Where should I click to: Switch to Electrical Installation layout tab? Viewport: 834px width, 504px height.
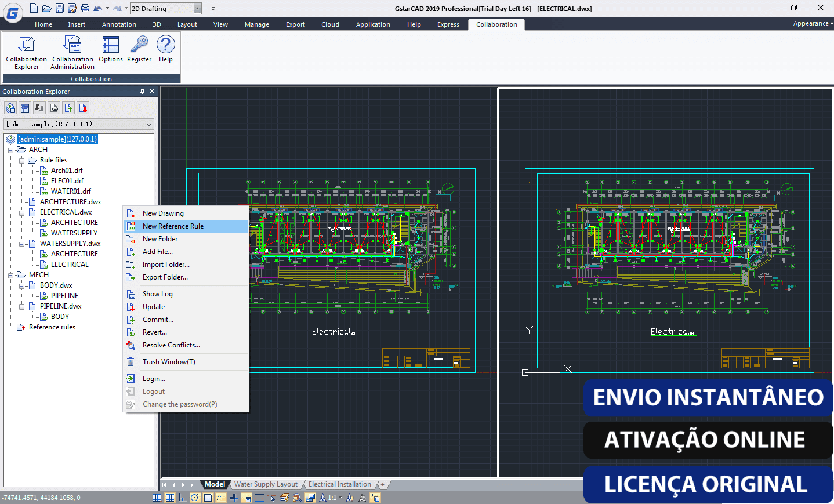340,484
